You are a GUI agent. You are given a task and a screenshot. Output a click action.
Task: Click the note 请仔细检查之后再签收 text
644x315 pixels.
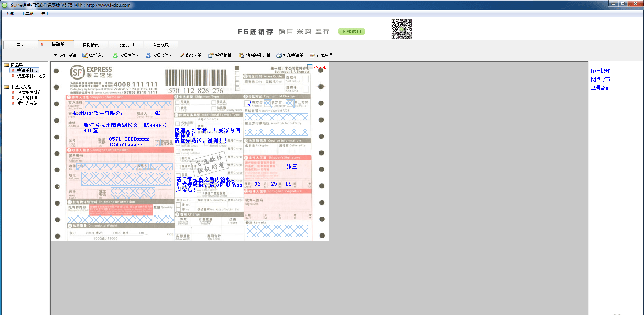[209, 185]
